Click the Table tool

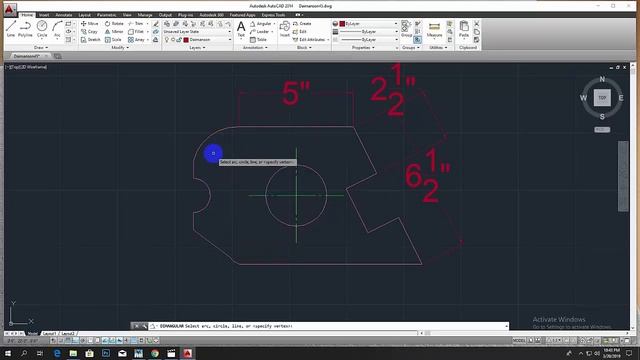pos(258,40)
